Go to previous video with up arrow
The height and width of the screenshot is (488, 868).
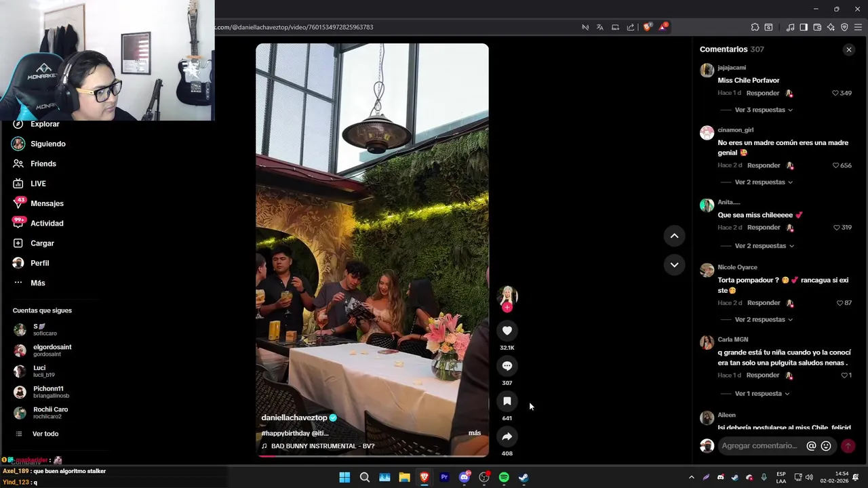pyautogui.click(x=674, y=236)
